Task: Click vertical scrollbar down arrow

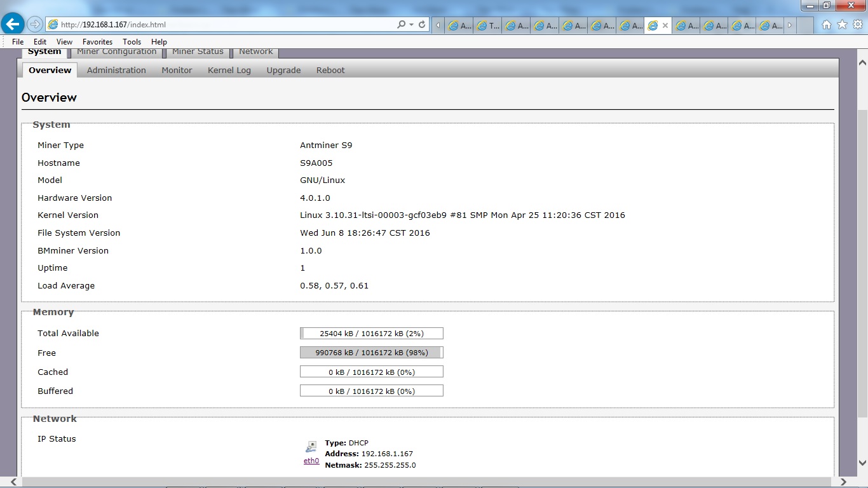Action: click(x=862, y=463)
